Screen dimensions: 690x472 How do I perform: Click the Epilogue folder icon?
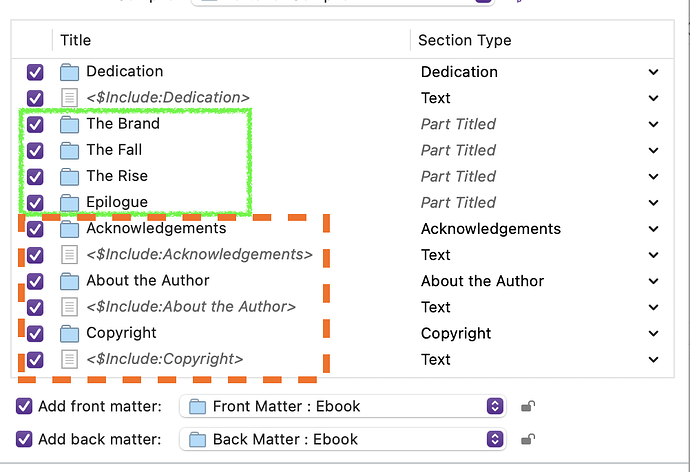click(x=69, y=202)
